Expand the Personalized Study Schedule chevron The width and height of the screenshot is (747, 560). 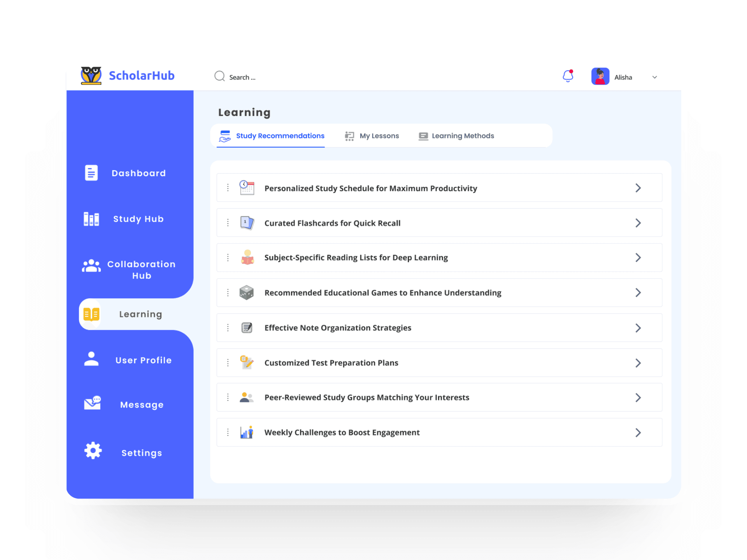coord(638,188)
